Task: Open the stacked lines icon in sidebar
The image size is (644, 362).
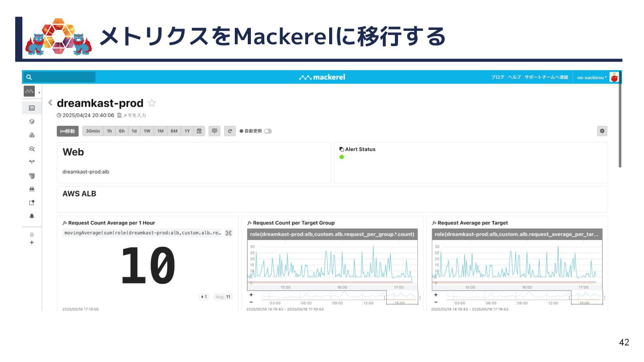Action: point(32,176)
